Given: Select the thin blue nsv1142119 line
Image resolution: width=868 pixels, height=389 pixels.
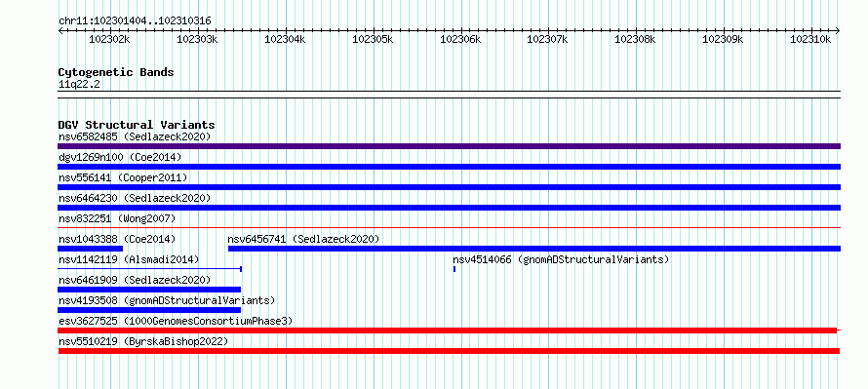Looking at the screenshot, I should coord(149,269).
